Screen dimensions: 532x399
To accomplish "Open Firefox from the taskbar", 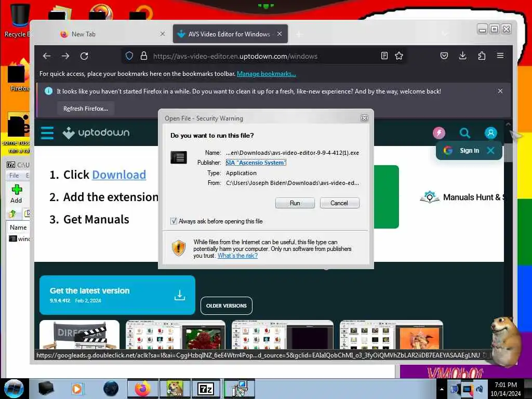I will click(x=143, y=389).
